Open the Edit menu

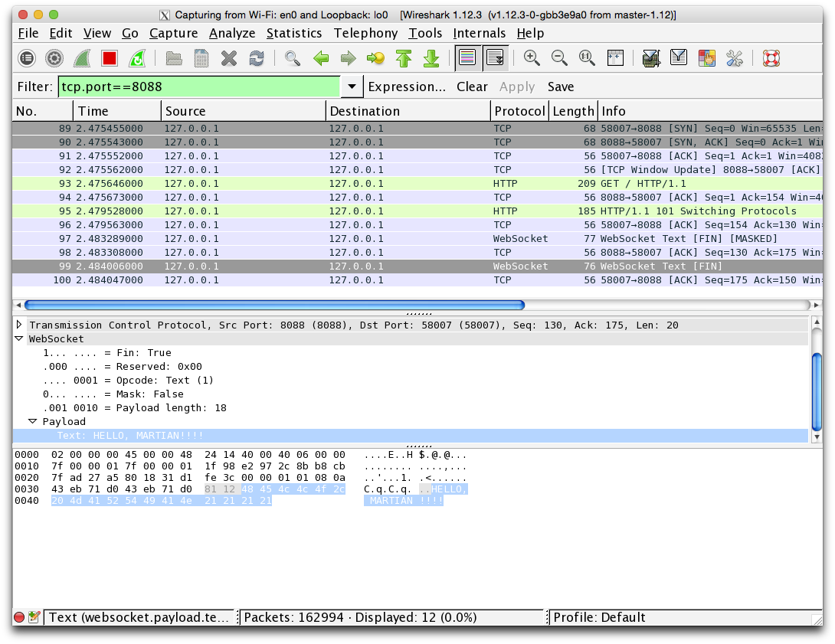coord(61,33)
